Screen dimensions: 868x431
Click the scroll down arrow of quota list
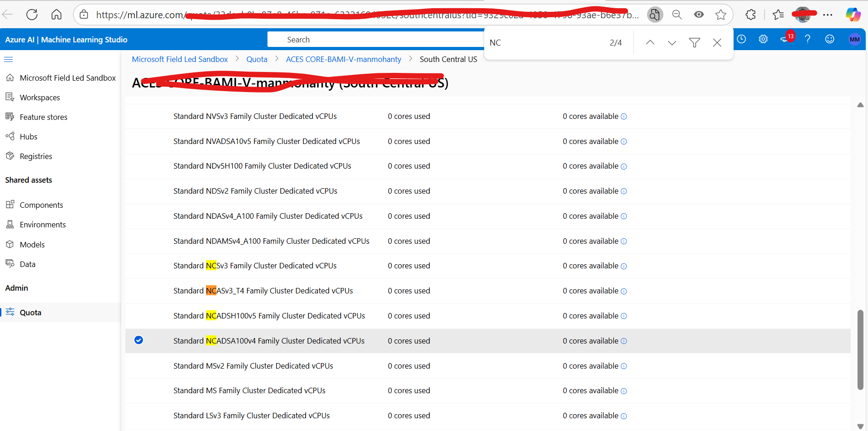coord(860,426)
